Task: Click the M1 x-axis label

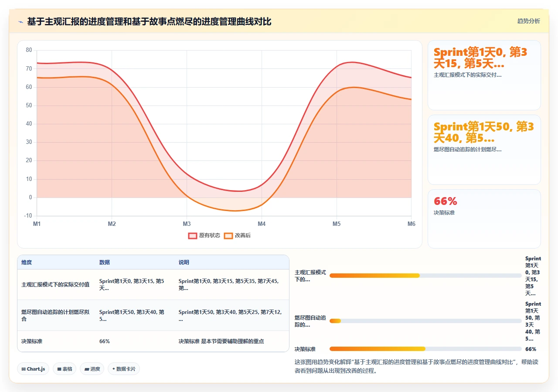Action: pyautogui.click(x=37, y=224)
